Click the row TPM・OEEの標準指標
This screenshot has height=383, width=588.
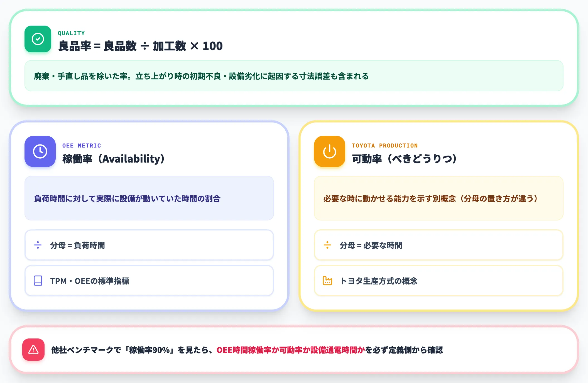[x=149, y=281]
